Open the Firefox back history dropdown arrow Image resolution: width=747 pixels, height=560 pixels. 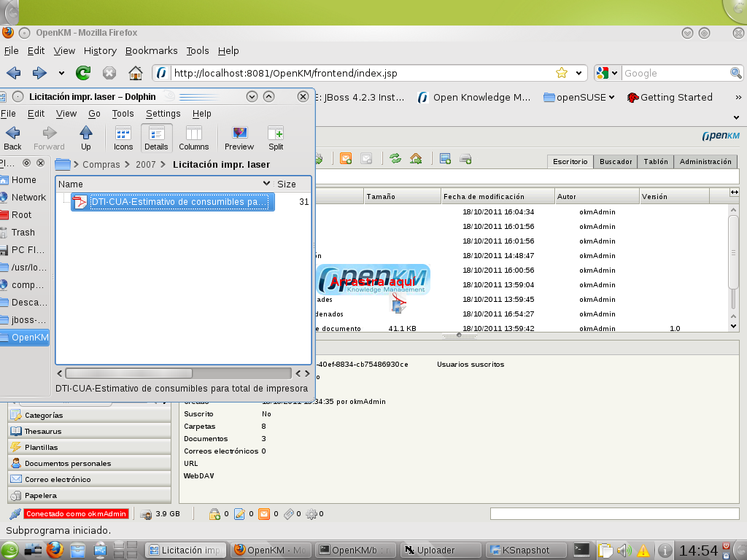[x=61, y=73]
